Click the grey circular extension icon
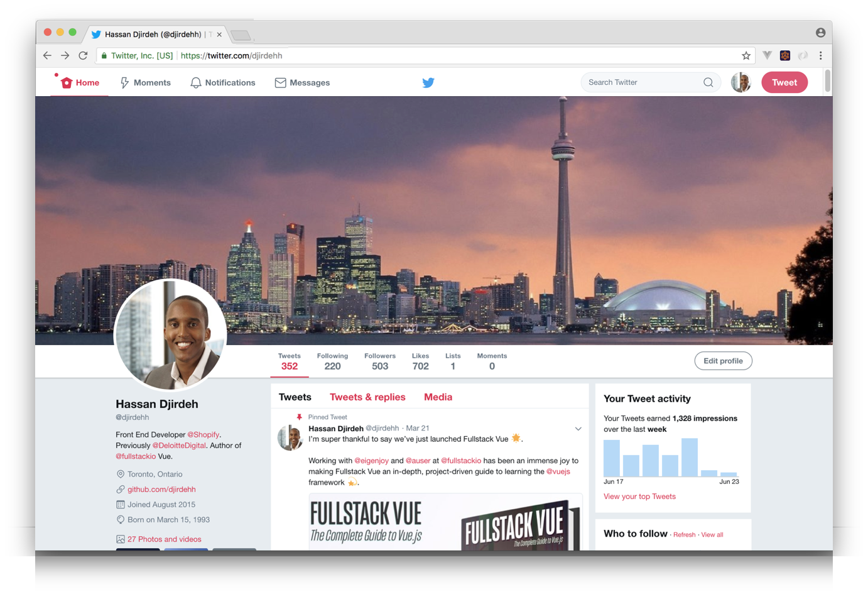Image resolution: width=868 pixels, height=594 pixels. [x=803, y=55]
